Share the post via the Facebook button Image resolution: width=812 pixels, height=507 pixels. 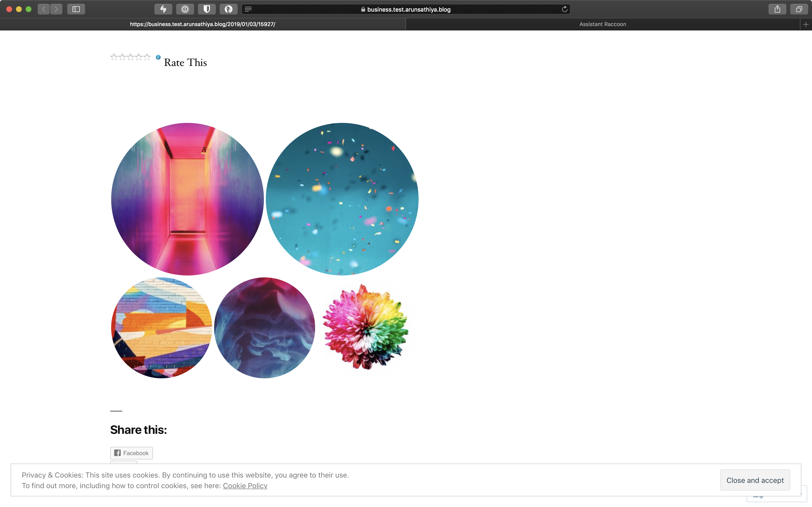coord(131,453)
